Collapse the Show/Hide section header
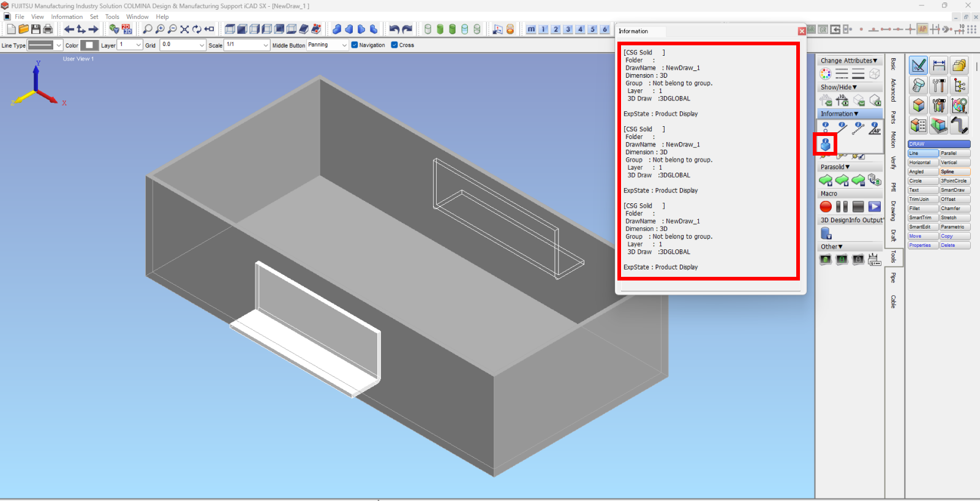This screenshot has height=501, width=980. [839, 88]
